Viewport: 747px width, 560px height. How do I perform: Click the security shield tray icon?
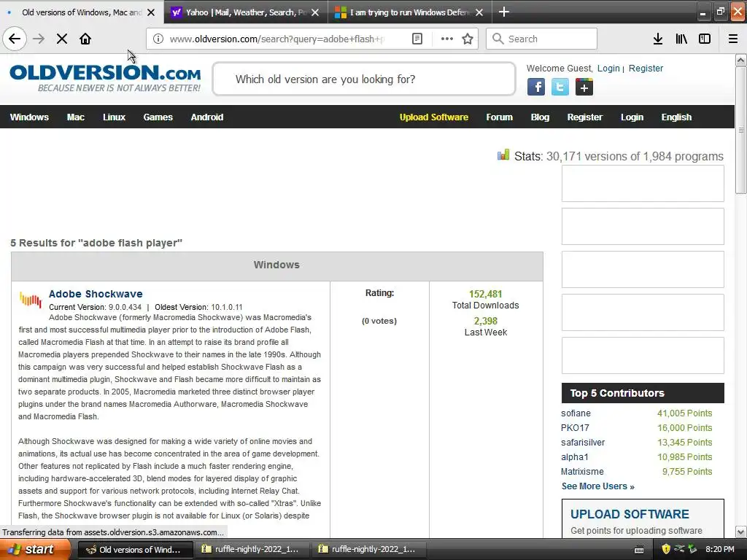point(666,549)
